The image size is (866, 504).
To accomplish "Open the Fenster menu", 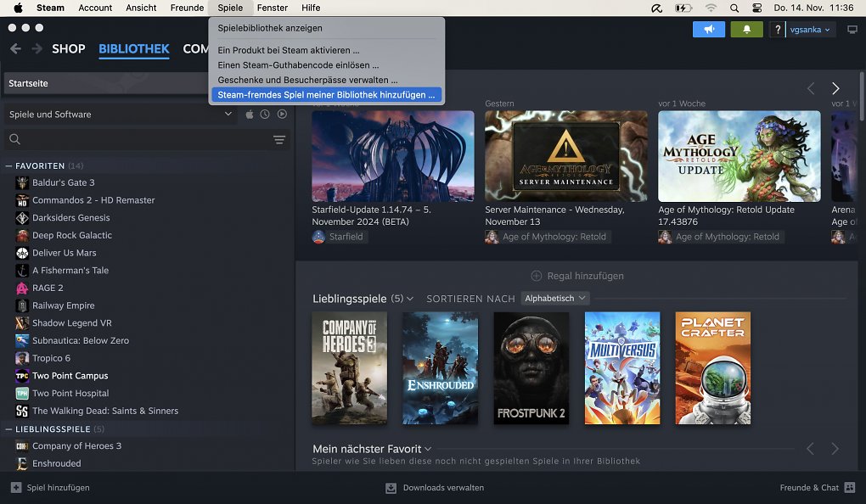I will tap(273, 8).
